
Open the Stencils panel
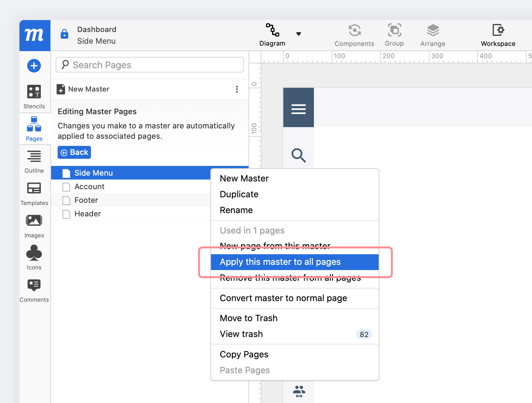point(34,96)
